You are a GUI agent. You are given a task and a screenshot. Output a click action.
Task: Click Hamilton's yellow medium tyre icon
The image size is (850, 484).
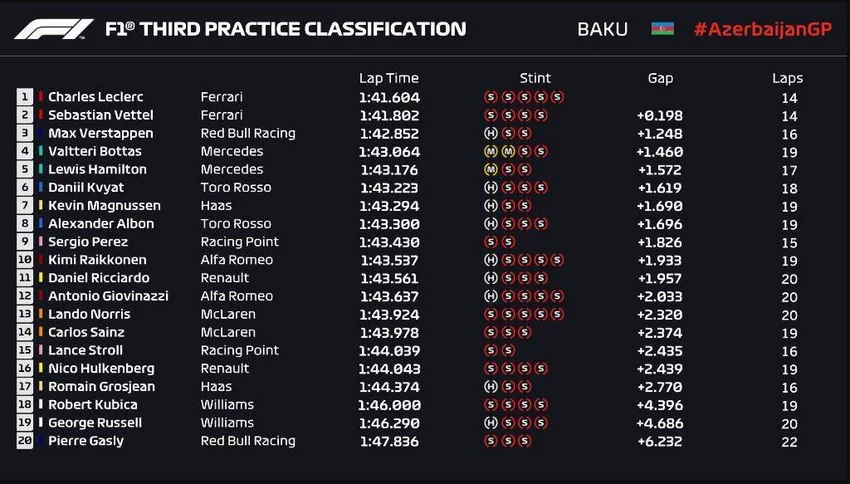click(x=490, y=169)
